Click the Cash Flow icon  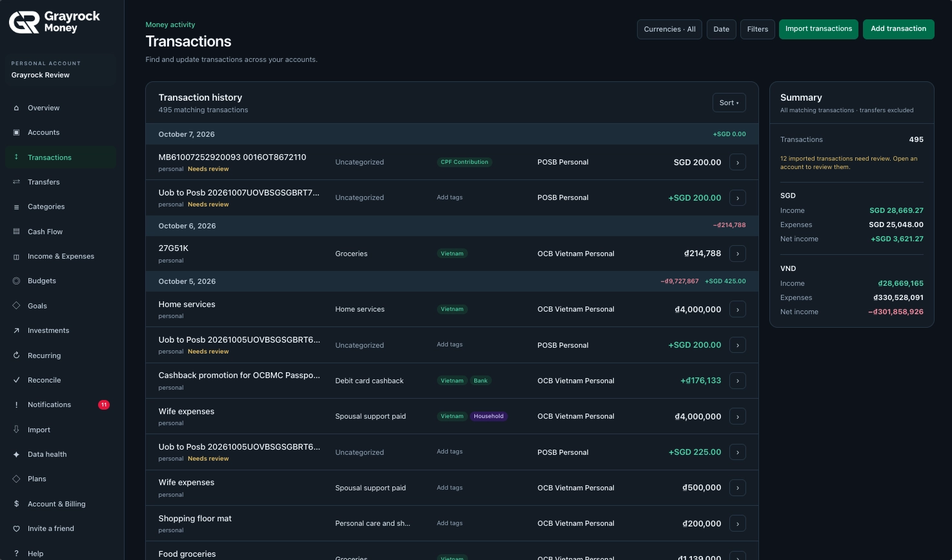tap(16, 232)
